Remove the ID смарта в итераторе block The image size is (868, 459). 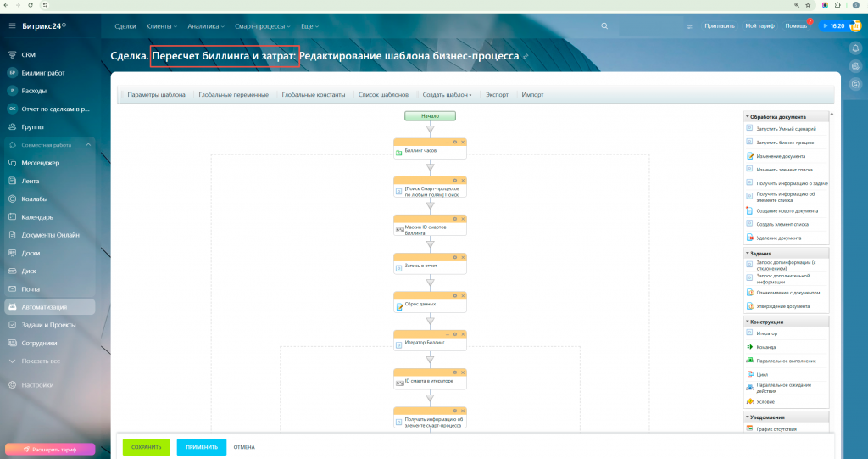pos(463,372)
